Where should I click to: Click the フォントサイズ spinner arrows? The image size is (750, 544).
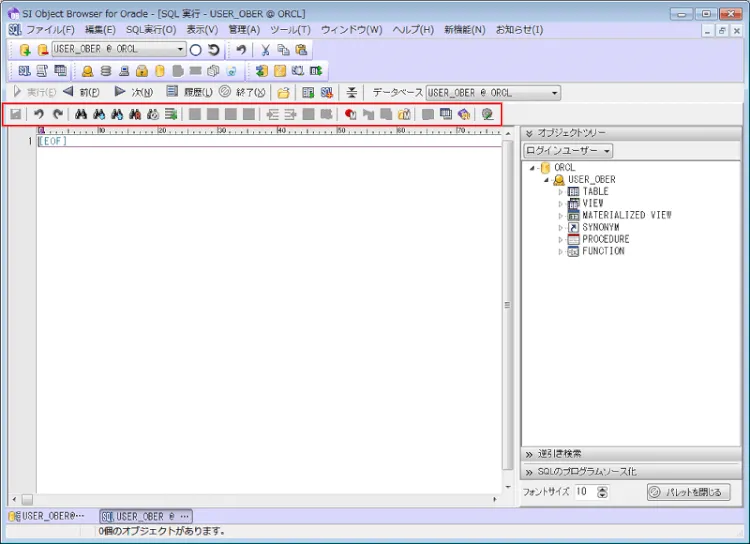point(602,492)
